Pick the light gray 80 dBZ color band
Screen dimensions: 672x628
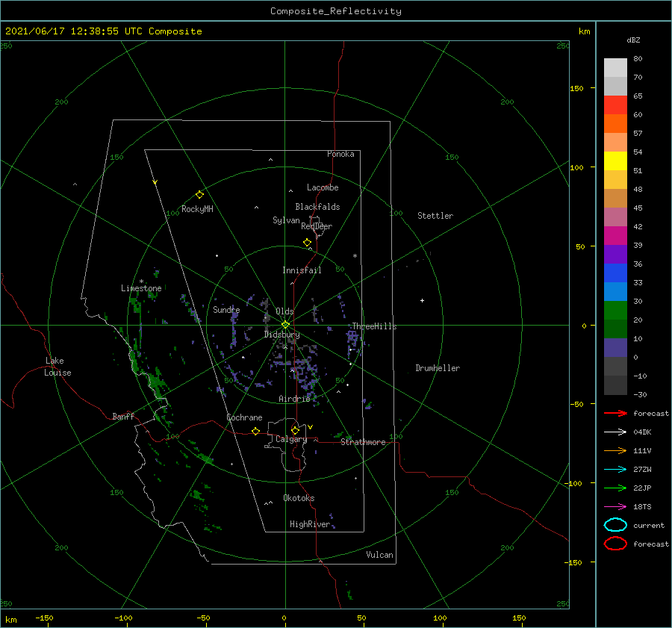pos(615,68)
